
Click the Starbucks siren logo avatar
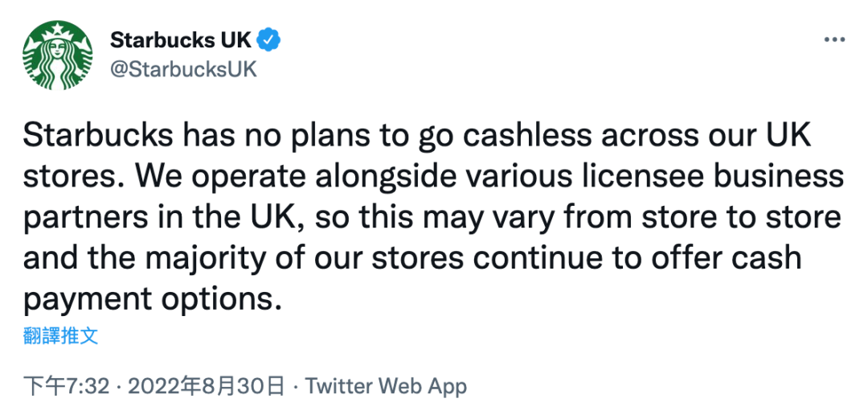coord(56,55)
